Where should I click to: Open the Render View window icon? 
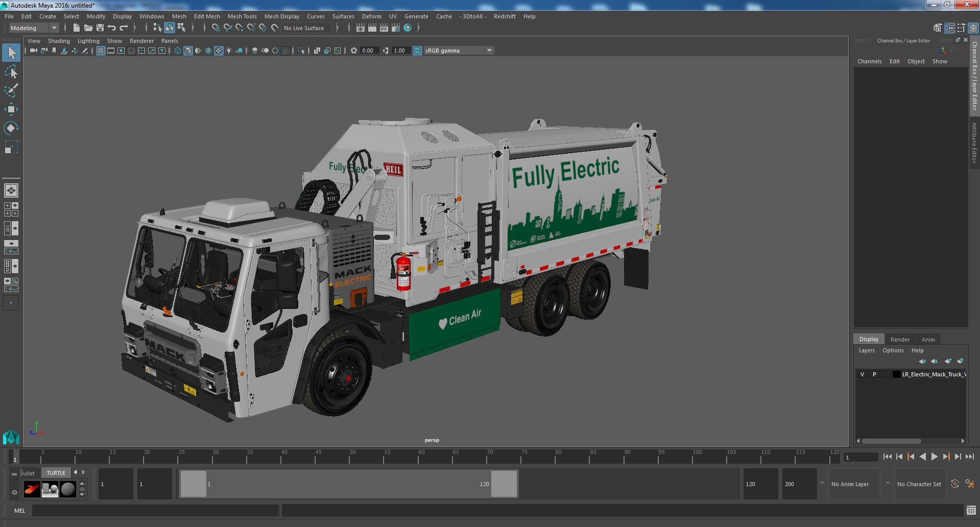[x=361, y=28]
